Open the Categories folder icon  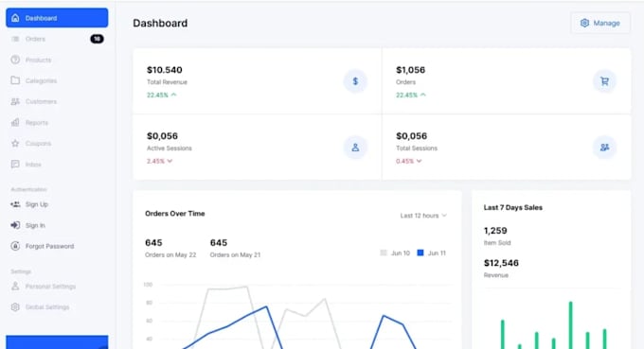coord(15,80)
